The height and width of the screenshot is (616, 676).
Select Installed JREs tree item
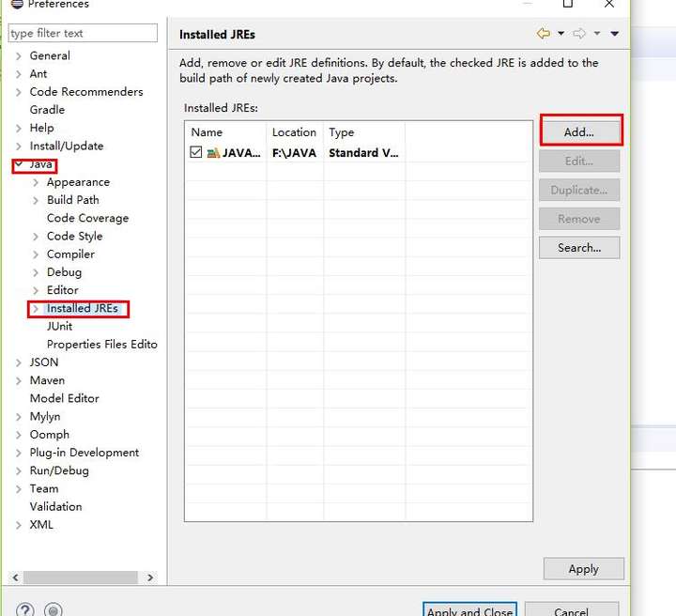[83, 308]
